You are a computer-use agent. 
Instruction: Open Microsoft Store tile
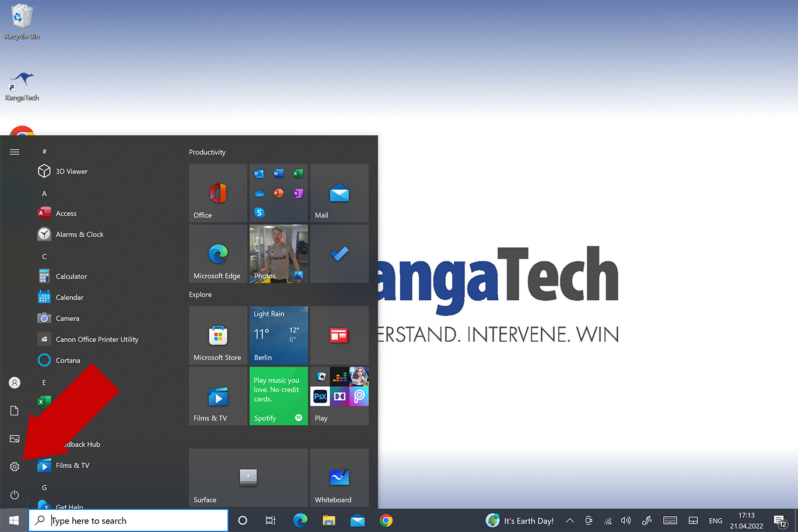click(x=218, y=335)
